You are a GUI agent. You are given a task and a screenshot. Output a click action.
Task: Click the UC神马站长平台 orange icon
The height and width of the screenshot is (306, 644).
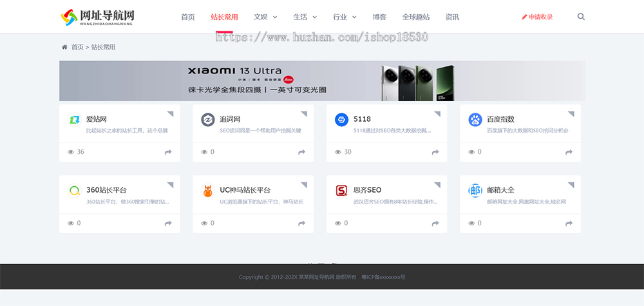tap(208, 191)
